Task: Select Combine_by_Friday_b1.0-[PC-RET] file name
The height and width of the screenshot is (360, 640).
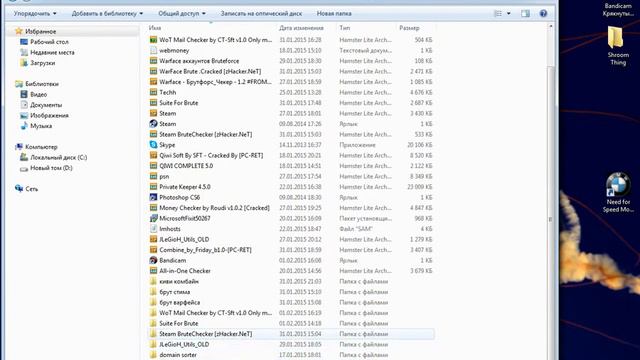Action: [205, 250]
